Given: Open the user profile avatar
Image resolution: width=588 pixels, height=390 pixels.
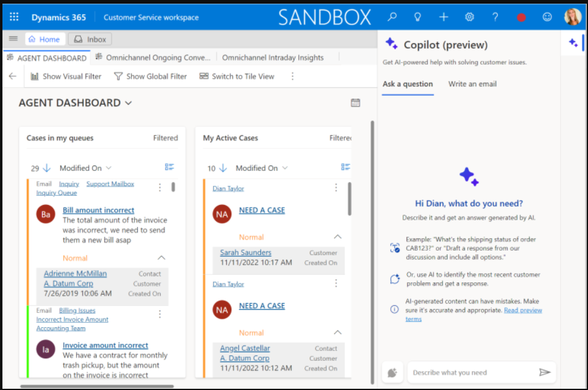Looking at the screenshot, I should click(573, 17).
